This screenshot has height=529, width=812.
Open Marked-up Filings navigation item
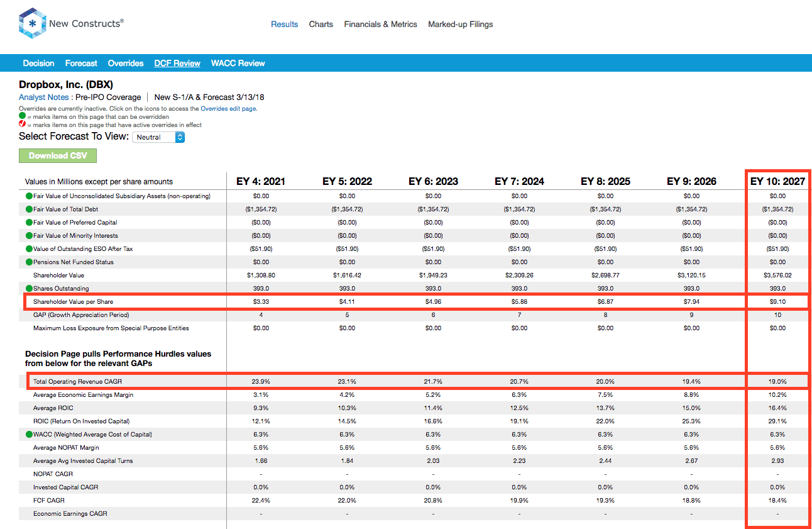[x=461, y=25]
